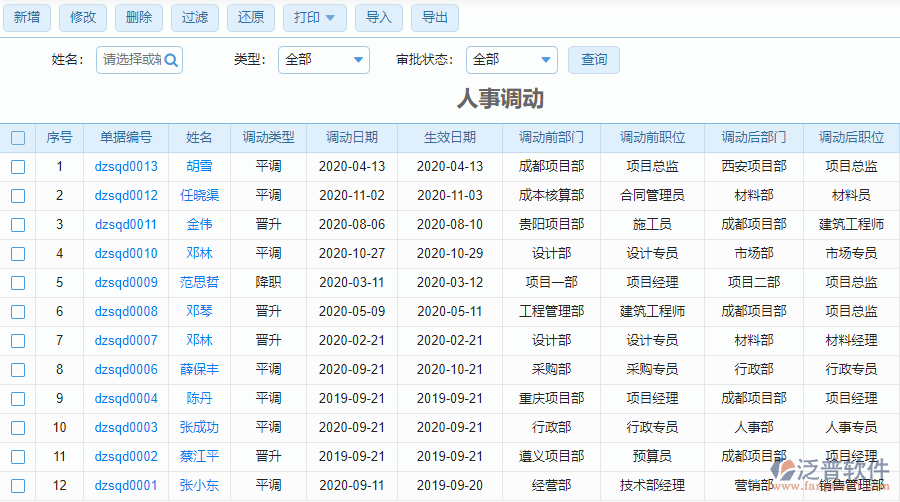Select the checkbox for row 5 范思哲

(x=18, y=283)
